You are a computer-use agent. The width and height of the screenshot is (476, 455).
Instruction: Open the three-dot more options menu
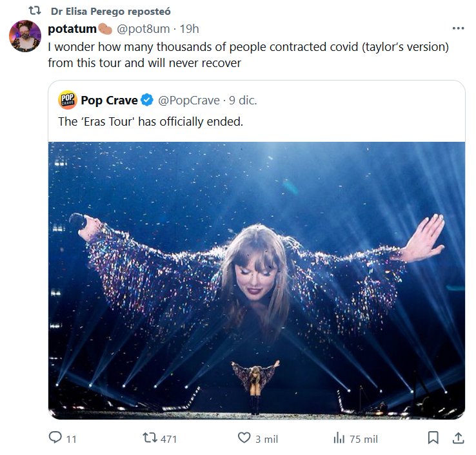pyautogui.click(x=458, y=28)
